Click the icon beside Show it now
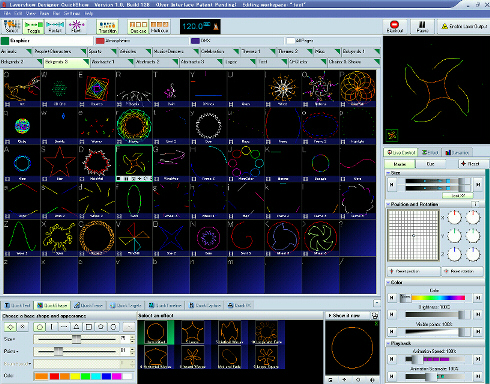 tap(375, 315)
